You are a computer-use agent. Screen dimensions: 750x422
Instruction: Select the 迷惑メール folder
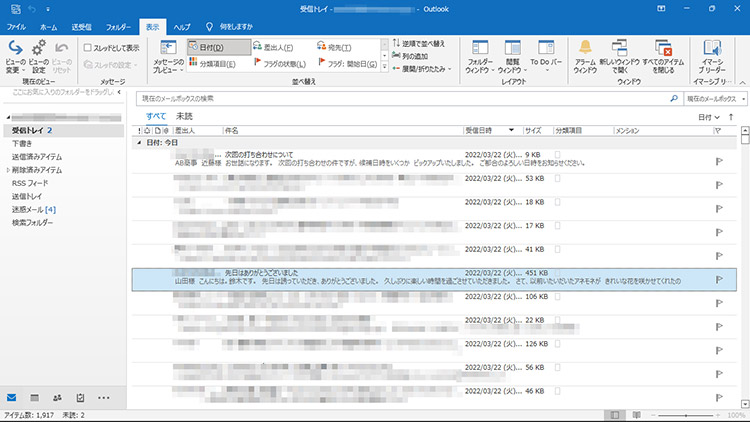(x=34, y=209)
